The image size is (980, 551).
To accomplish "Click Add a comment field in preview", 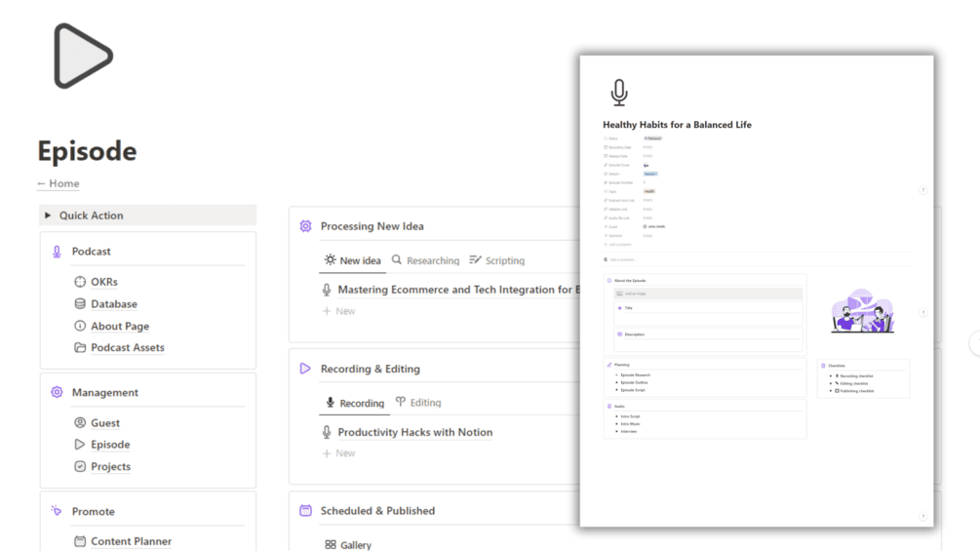I will click(620, 259).
